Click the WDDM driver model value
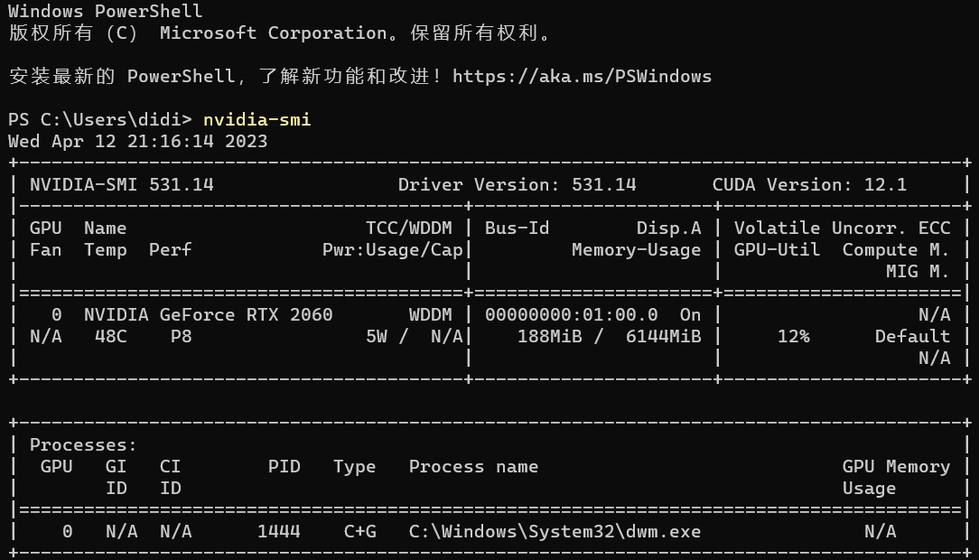979x560 pixels. click(430, 314)
